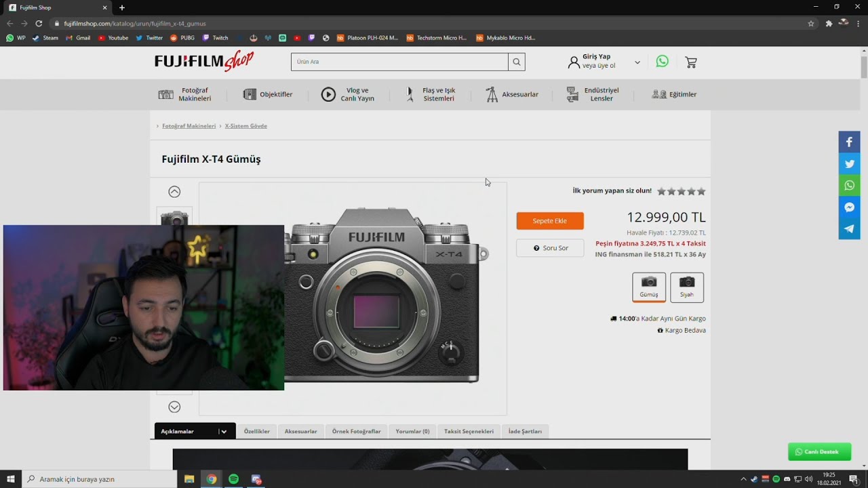Open Chrome extensions puzzle icon
Screen dimensions: 868x488
coord(829,23)
